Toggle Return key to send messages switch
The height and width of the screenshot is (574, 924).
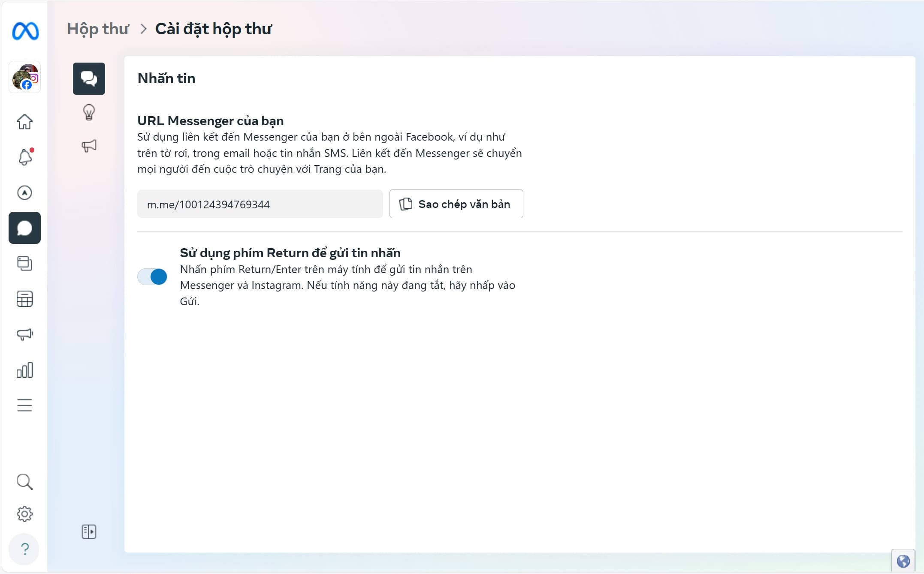tap(152, 277)
